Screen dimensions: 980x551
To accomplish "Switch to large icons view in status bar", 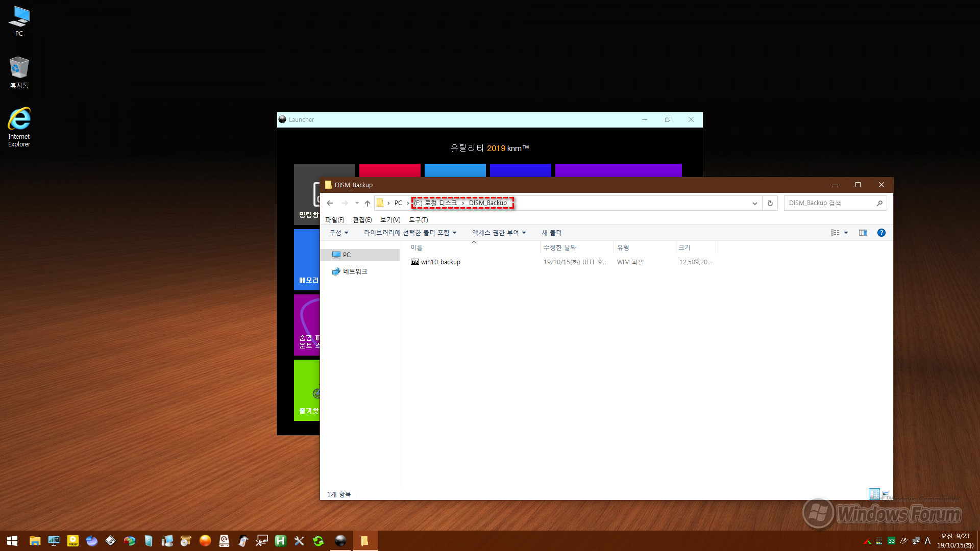I will click(886, 494).
